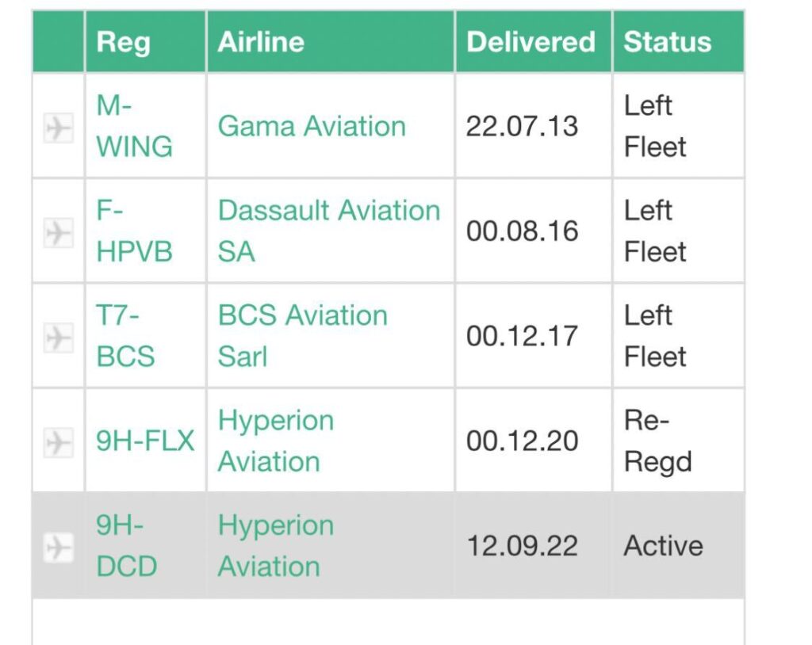812x645 pixels.
Task: Open the Gama Aviation airline link
Action: pos(312,126)
